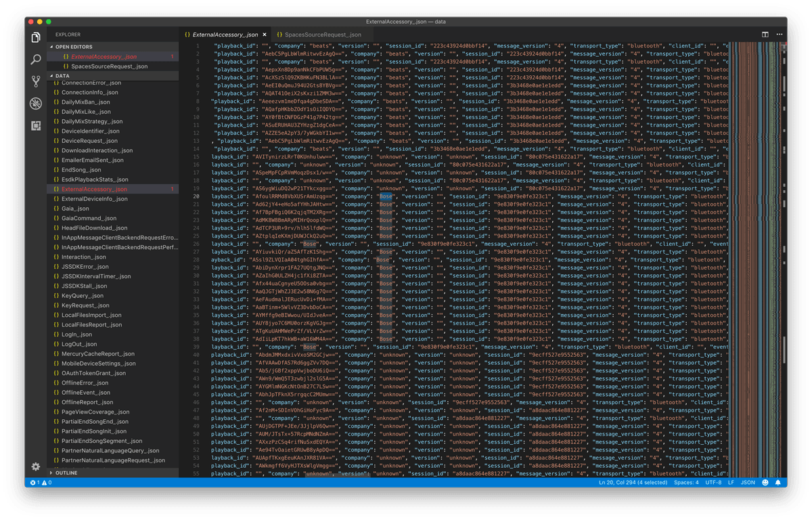Click the Explorer files icon
The height and width of the screenshot is (520, 812).
(x=36, y=37)
